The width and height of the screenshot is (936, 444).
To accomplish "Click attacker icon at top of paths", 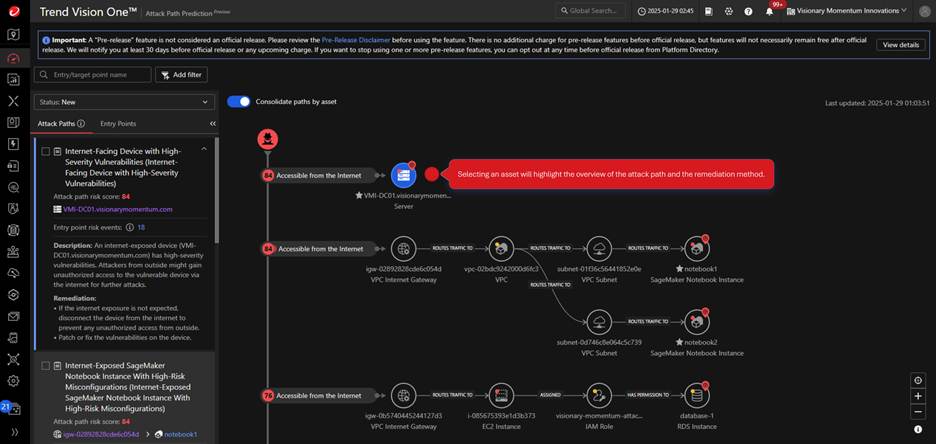I will (267, 140).
